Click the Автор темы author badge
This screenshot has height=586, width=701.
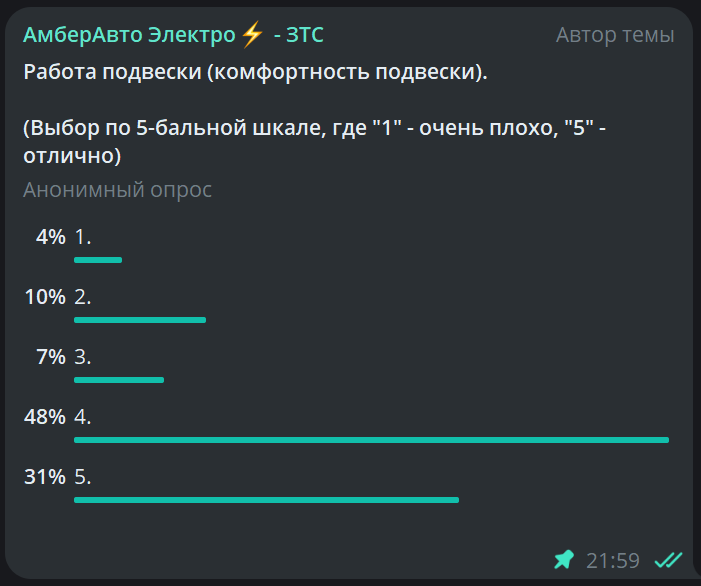point(615,35)
